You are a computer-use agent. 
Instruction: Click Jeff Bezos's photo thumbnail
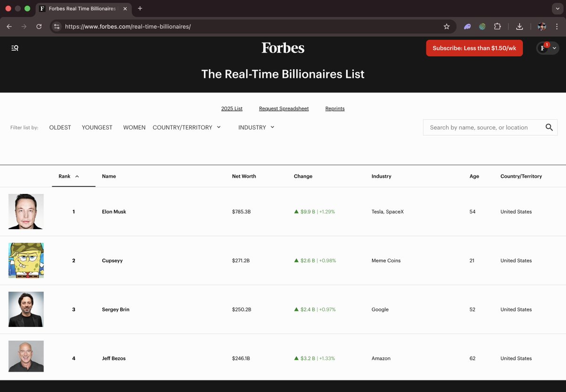point(26,356)
